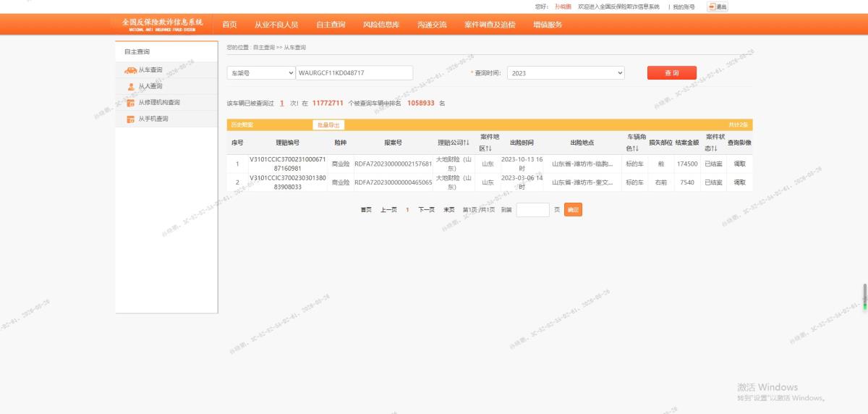Screen dimensions: 868x414
Task: Open 增值服务 menu
Action: click(x=548, y=25)
